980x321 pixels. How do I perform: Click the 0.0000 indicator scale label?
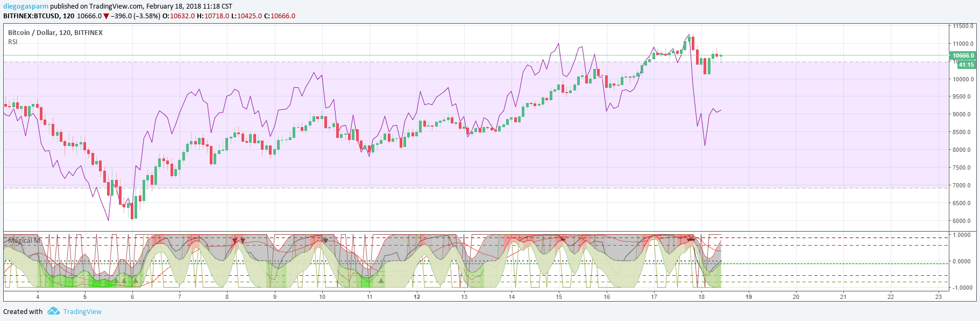tap(962, 261)
